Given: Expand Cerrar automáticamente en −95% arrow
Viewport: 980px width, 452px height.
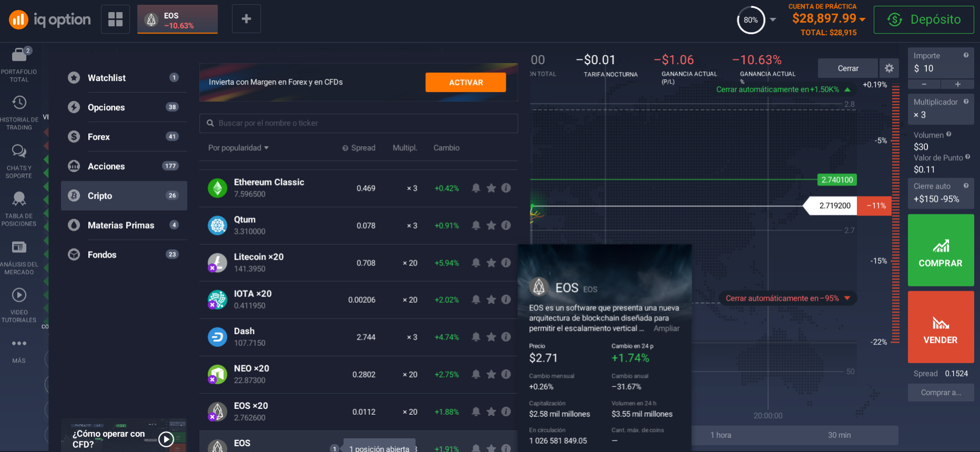Looking at the screenshot, I should pyautogui.click(x=847, y=298).
